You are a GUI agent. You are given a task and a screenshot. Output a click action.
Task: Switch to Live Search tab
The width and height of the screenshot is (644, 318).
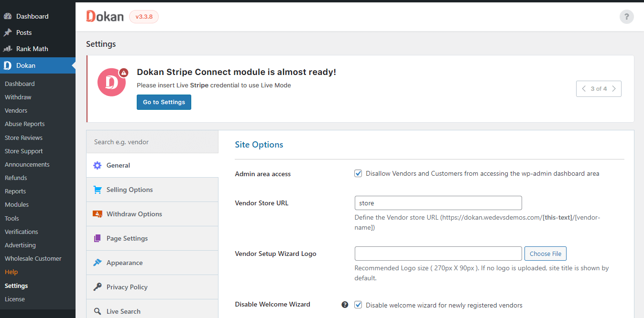[x=153, y=309]
